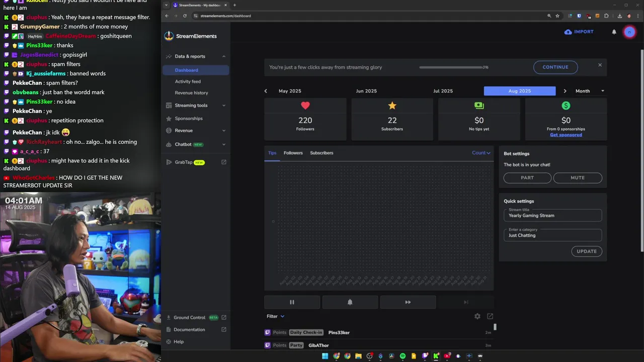The width and height of the screenshot is (644, 362).
Task: Click the StreamElements rocket logo
Action: click(169, 36)
